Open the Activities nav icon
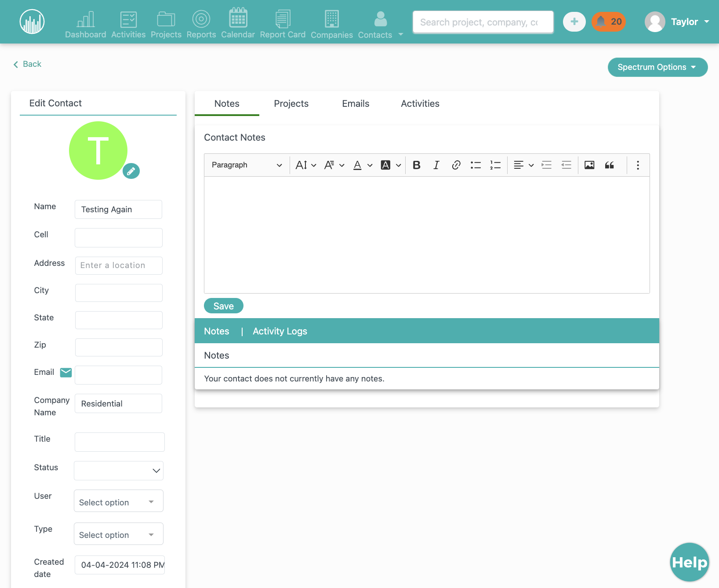 128,24
